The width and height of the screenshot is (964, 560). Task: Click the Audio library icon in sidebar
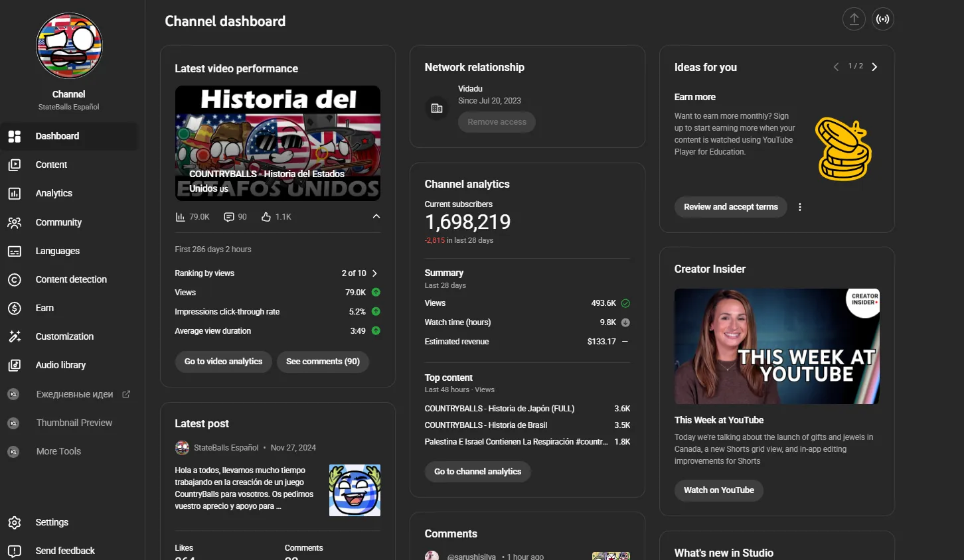tap(15, 365)
